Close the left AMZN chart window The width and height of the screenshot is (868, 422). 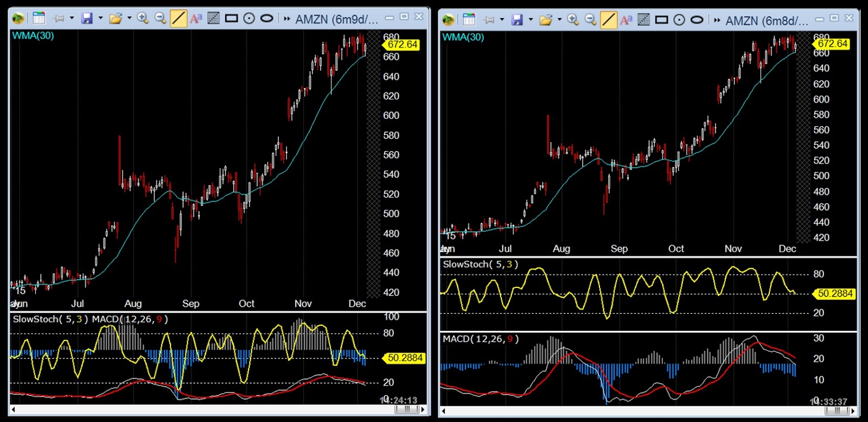(x=419, y=17)
